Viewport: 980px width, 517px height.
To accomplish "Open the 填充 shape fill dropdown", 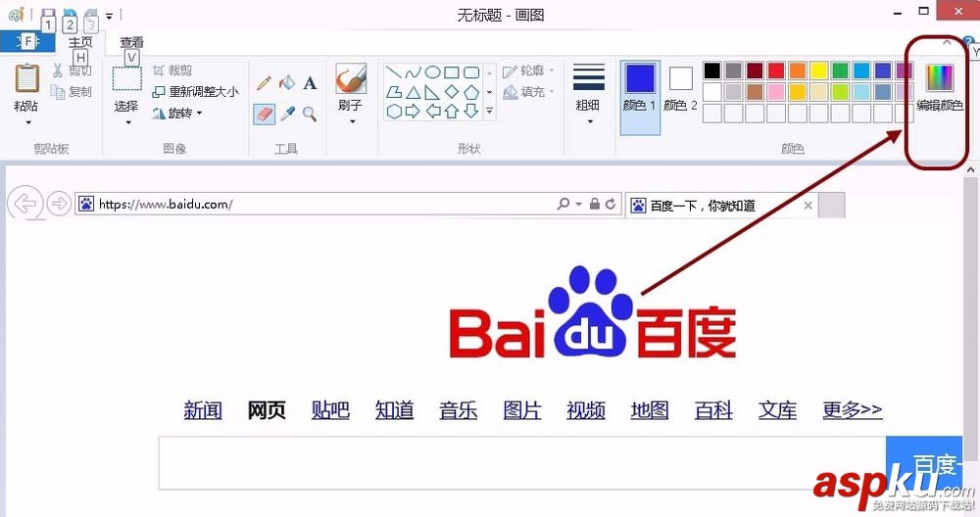I will (529, 92).
